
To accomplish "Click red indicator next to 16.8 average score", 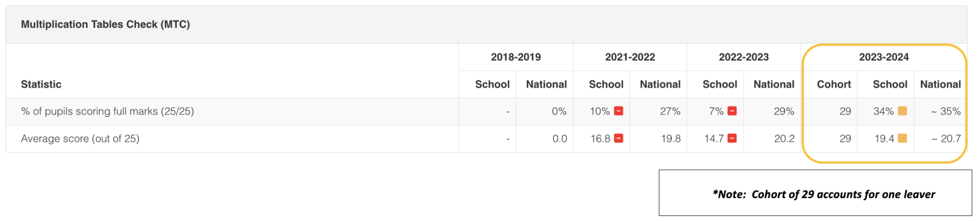I will [619, 138].
